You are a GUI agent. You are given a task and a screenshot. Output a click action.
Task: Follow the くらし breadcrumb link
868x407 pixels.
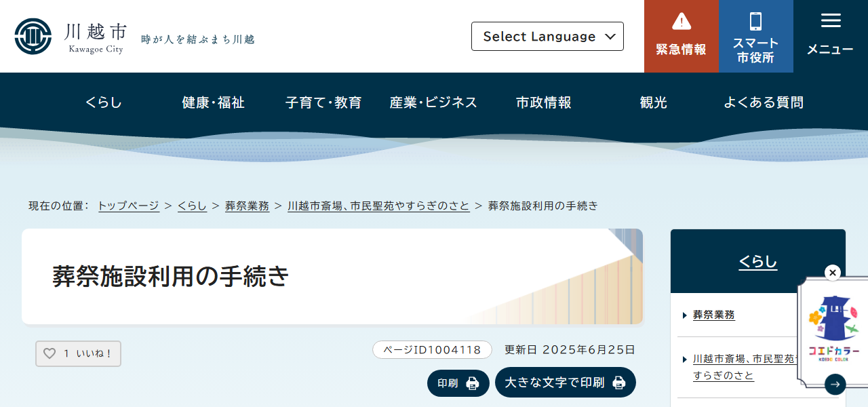click(193, 206)
